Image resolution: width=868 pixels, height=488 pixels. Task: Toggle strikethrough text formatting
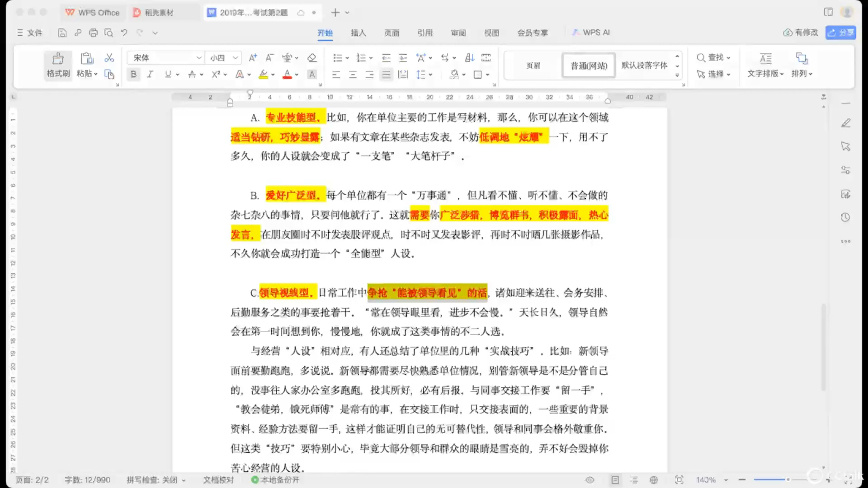[192, 74]
